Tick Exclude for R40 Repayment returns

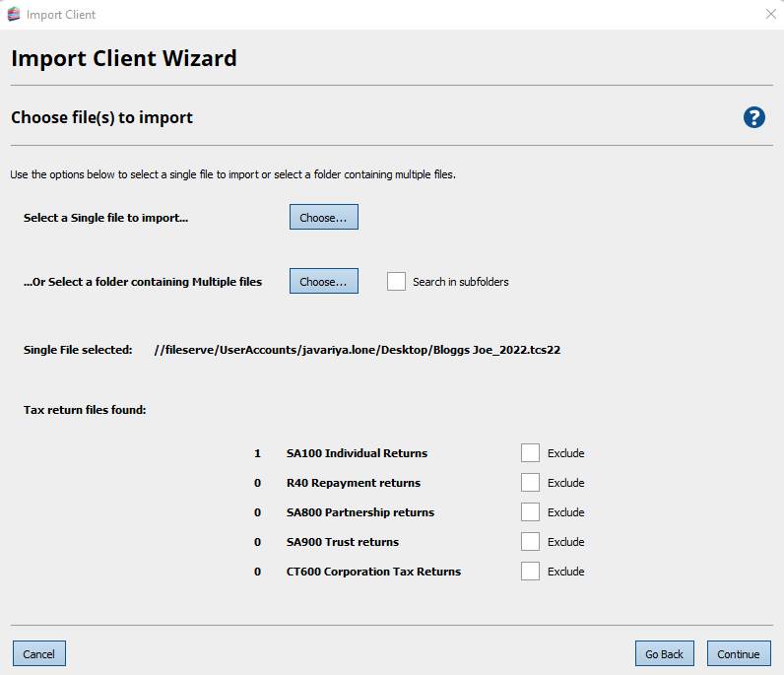(530, 483)
